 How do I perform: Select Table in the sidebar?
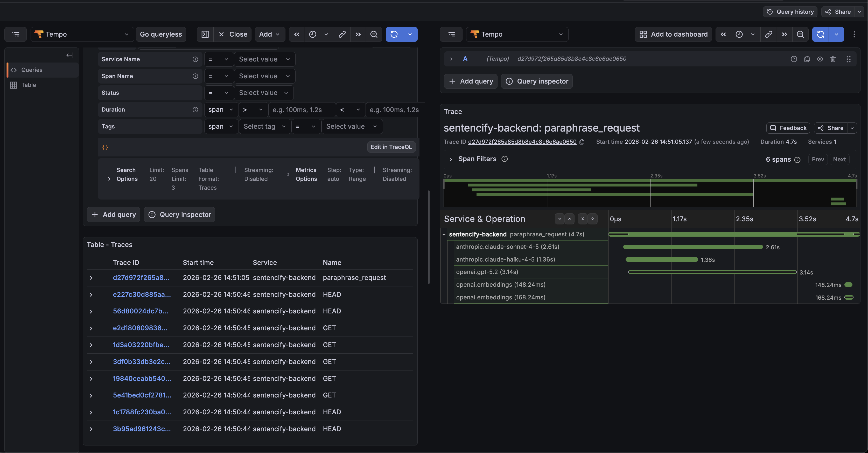pyautogui.click(x=28, y=85)
